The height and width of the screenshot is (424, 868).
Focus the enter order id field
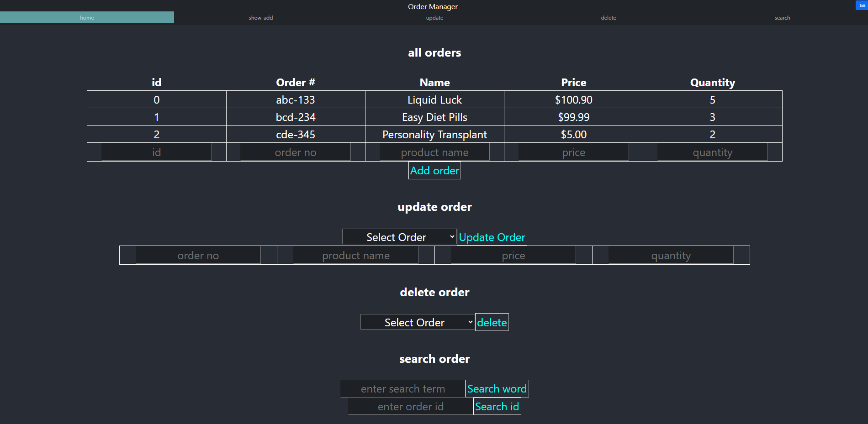(410, 407)
